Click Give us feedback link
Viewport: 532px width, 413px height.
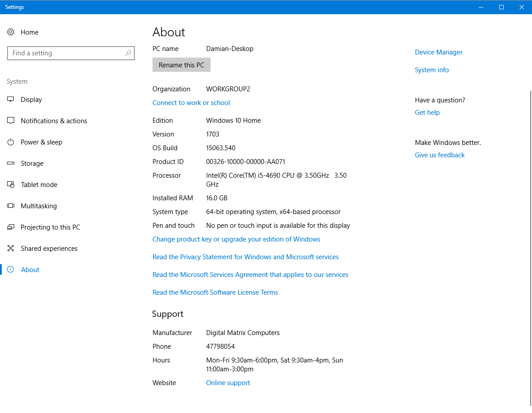click(440, 155)
